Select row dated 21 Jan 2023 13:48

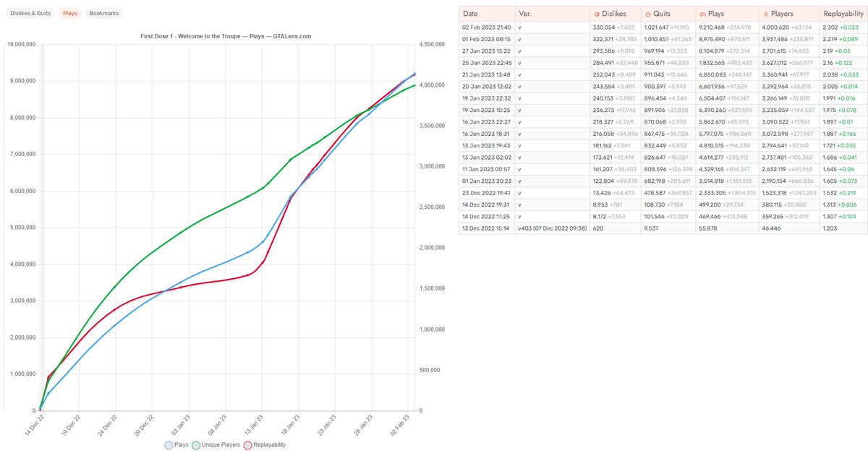[663, 76]
